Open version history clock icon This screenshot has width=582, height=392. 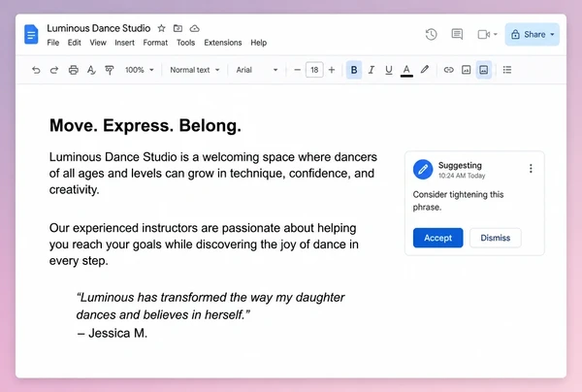pyautogui.click(x=431, y=35)
